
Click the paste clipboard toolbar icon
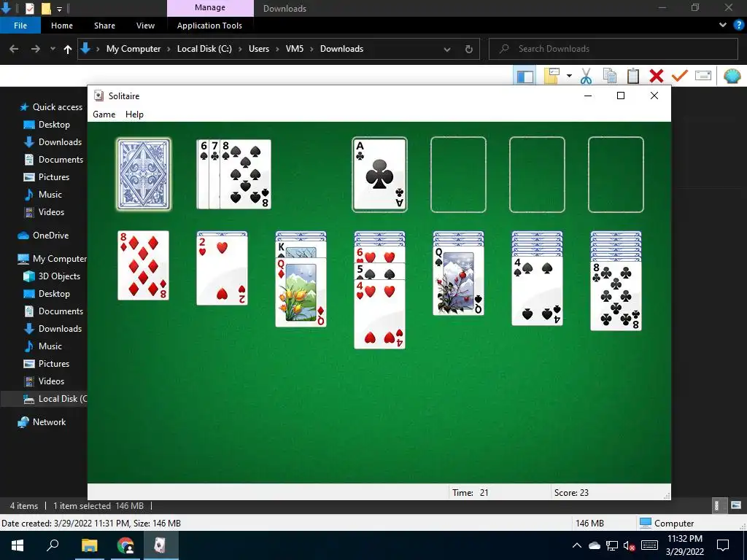633,76
